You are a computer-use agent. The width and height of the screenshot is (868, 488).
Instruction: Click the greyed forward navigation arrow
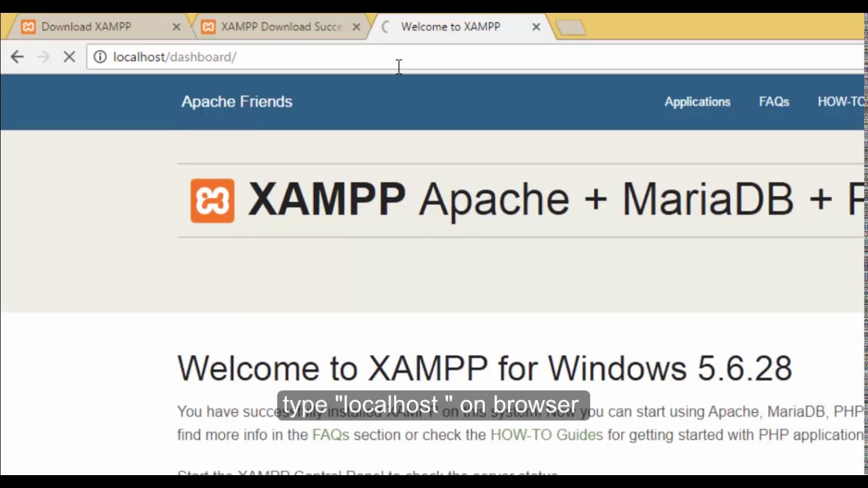(43, 57)
